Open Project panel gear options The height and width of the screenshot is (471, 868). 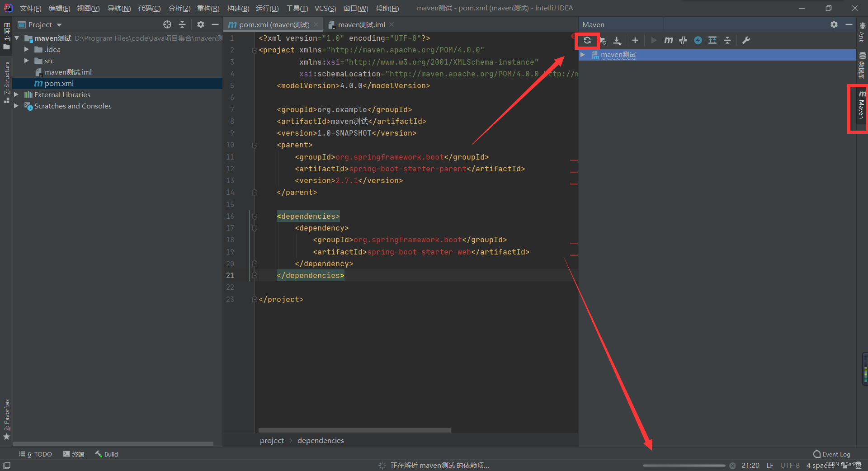[201, 24]
